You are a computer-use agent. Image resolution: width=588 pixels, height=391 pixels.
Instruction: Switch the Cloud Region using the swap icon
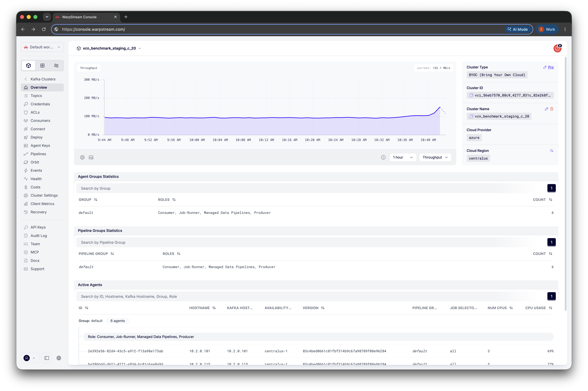[x=552, y=151]
